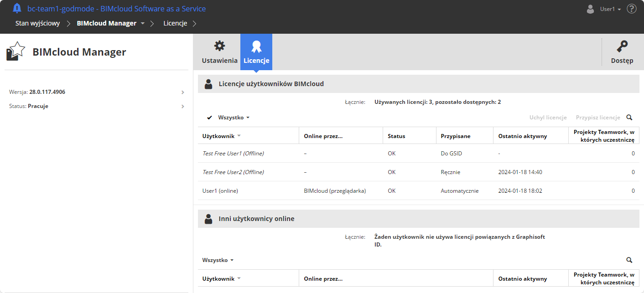Screen dimensions: 644x293
Task: Click the magnifier in Inni użytkownicy online
Action: (x=629, y=260)
